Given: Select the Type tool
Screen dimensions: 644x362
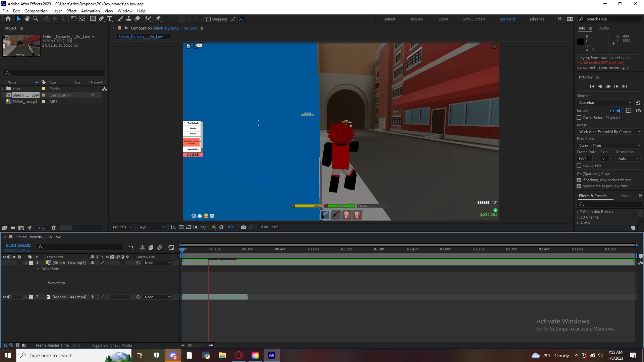Looking at the screenshot, I should [x=109, y=19].
